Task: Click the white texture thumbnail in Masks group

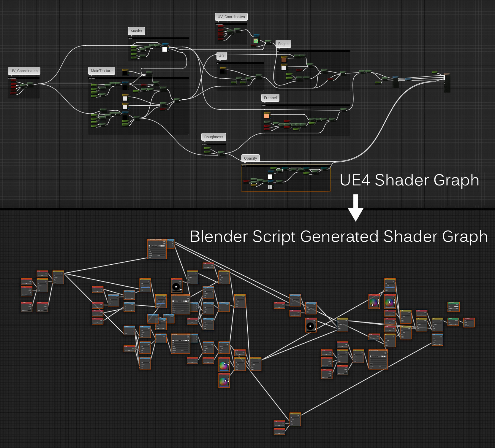Action: (165, 49)
